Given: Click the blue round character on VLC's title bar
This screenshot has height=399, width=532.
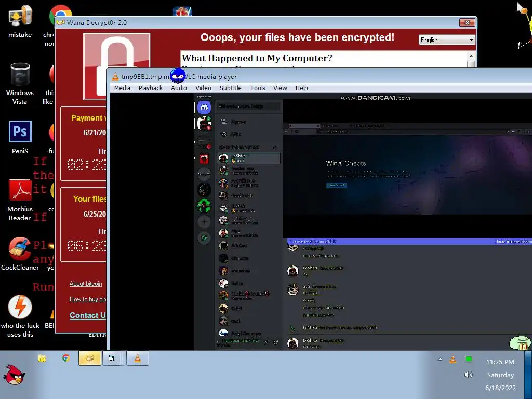Looking at the screenshot, I should click(178, 76).
